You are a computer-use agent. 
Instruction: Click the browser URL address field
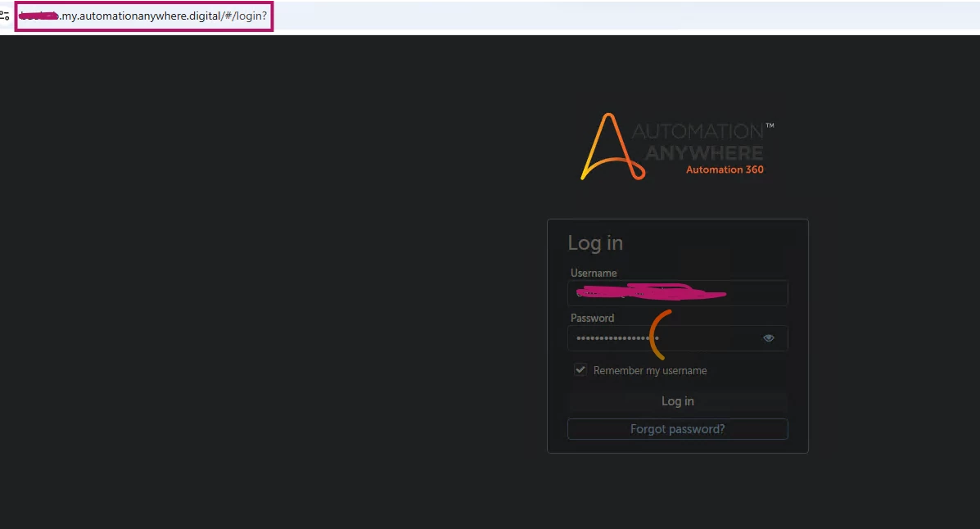point(144,16)
